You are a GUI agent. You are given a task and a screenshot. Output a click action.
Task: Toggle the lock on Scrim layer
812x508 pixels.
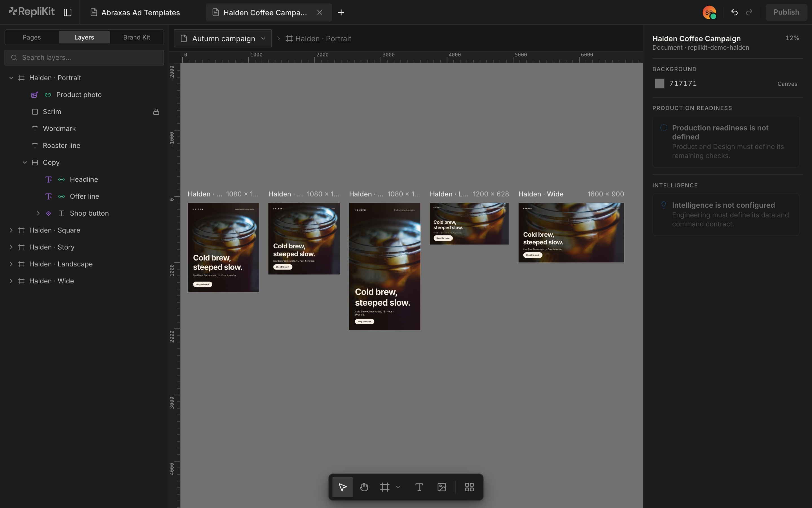pyautogui.click(x=156, y=111)
